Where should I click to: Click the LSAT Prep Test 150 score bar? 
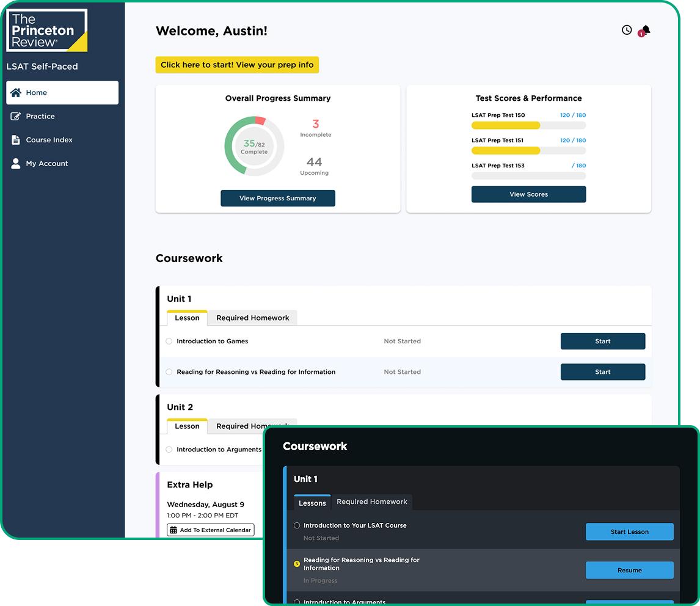pyautogui.click(x=528, y=125)
